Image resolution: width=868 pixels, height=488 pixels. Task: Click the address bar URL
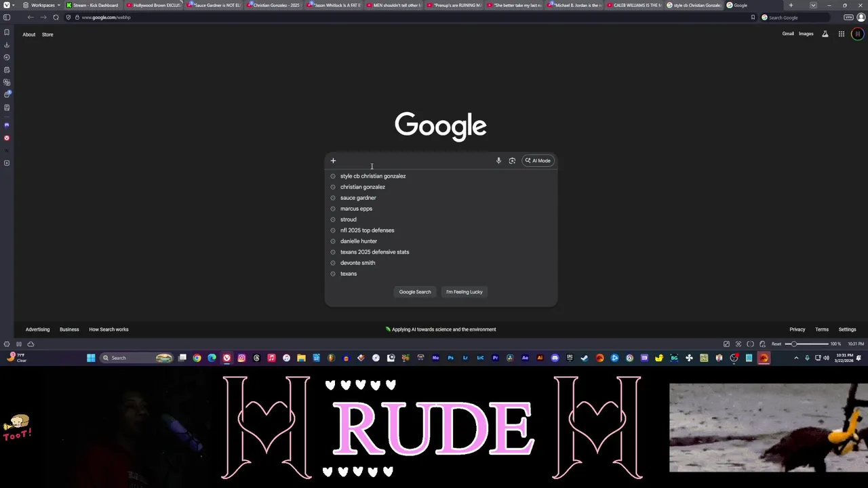point(106,17)
